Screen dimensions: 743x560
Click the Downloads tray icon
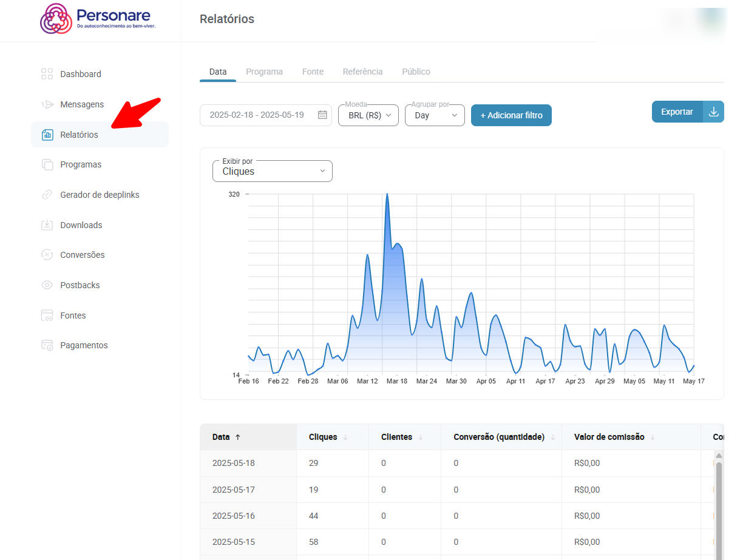(47, 225)
